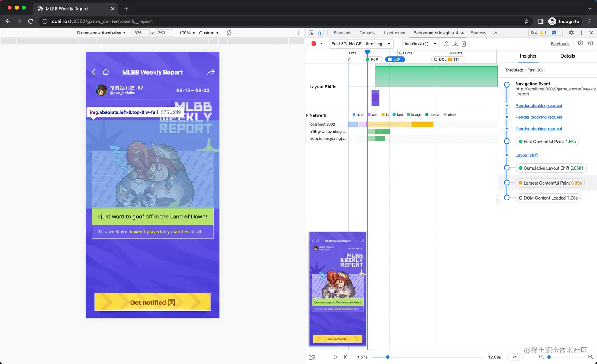The image size is (597, 364).
Task: Change the x1 playback speed
Action: pyautogui.click(x=514, y=357)
